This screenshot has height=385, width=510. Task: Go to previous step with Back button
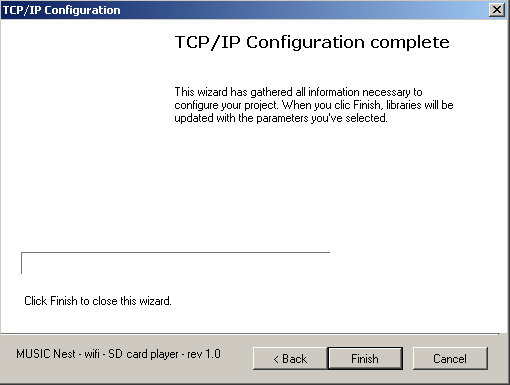pos(290,358)
